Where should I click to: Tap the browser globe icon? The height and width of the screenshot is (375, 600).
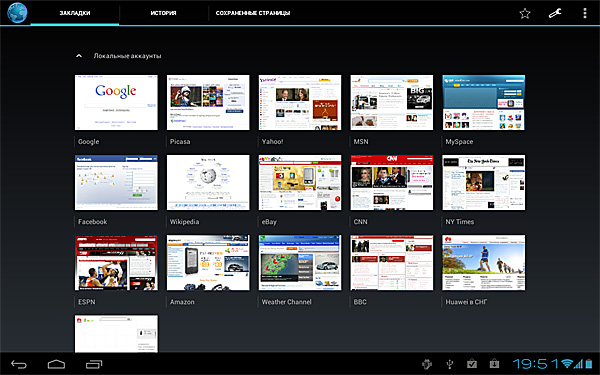tap(17, 13)
